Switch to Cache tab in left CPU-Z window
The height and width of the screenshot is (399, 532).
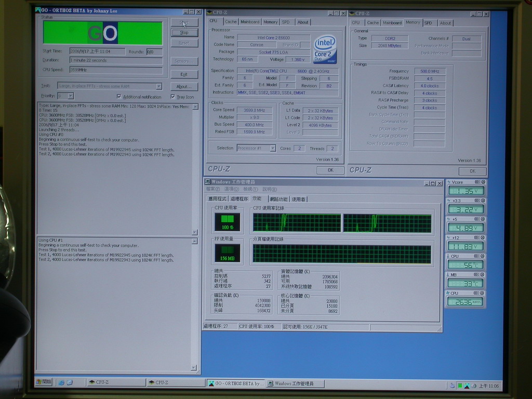pos(231,22)
